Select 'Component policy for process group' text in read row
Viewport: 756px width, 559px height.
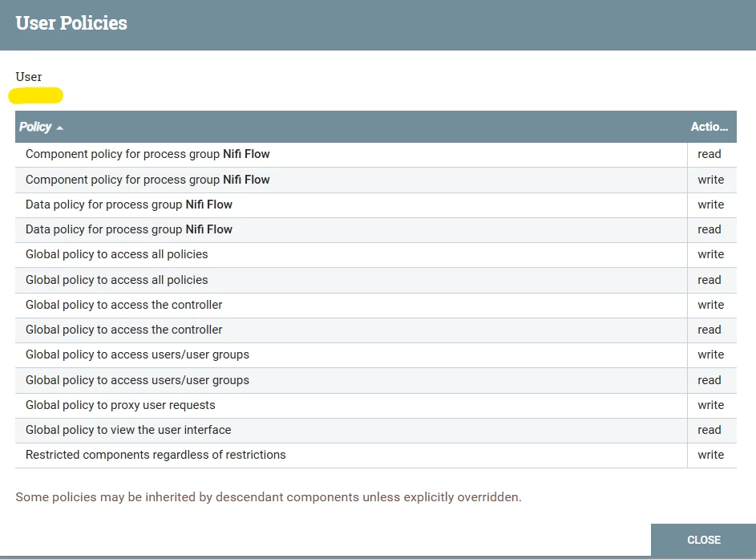(x=123, y=154)
